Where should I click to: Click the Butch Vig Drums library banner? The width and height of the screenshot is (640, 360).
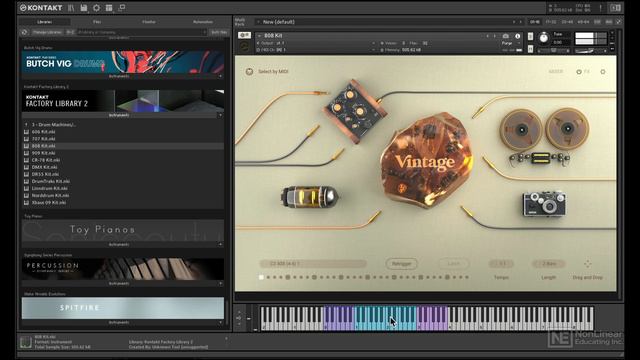pos(122,62)
